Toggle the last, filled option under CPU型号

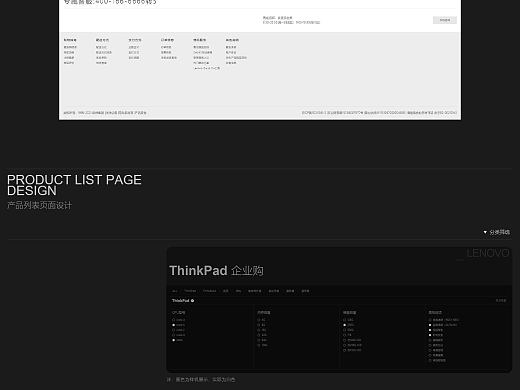tap(173, 340)
